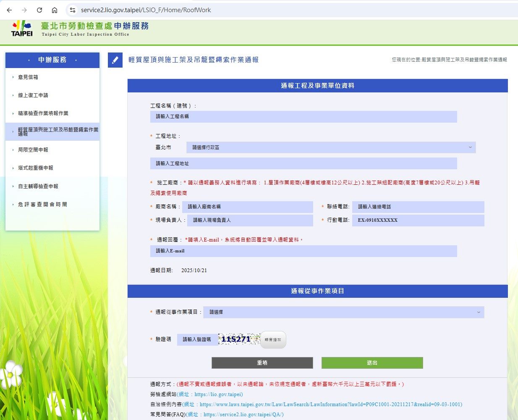Screen dimensions: 518x420
Task: Open the lio.gov.taipei website link
Action: coord(218,394)
